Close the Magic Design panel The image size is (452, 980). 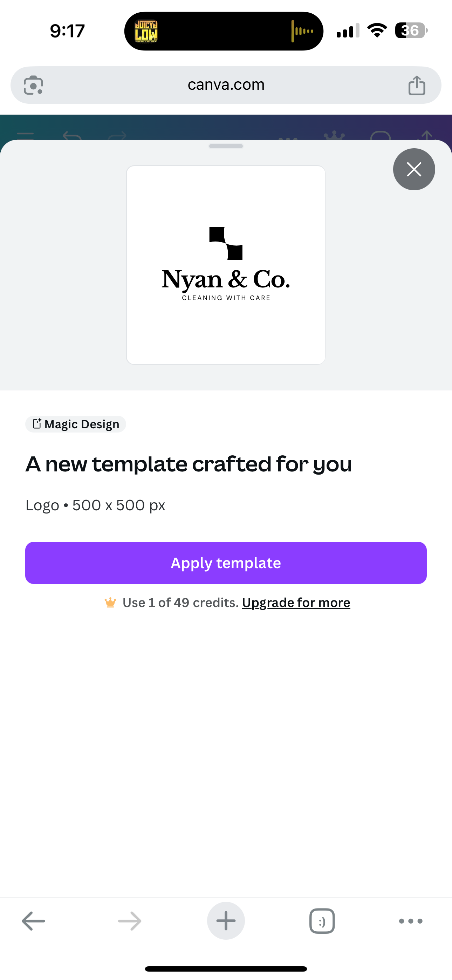click(x=414, y=169)
